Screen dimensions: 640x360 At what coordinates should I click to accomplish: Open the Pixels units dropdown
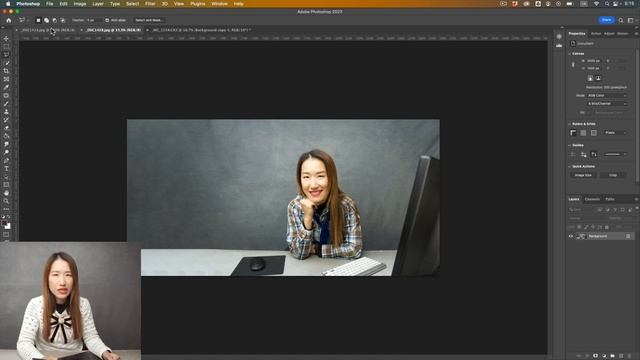(x=616, y=133)
